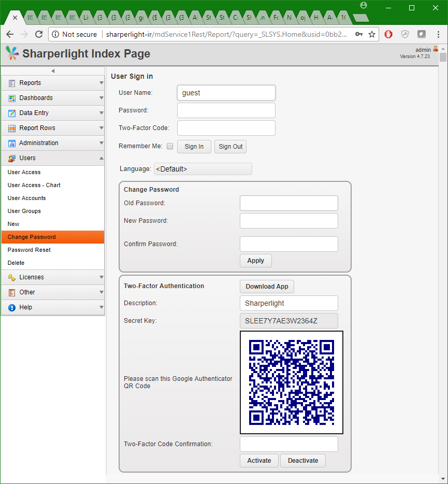Activate two-factor authentication
Screen dimensions: 448x484
(259, 461)
